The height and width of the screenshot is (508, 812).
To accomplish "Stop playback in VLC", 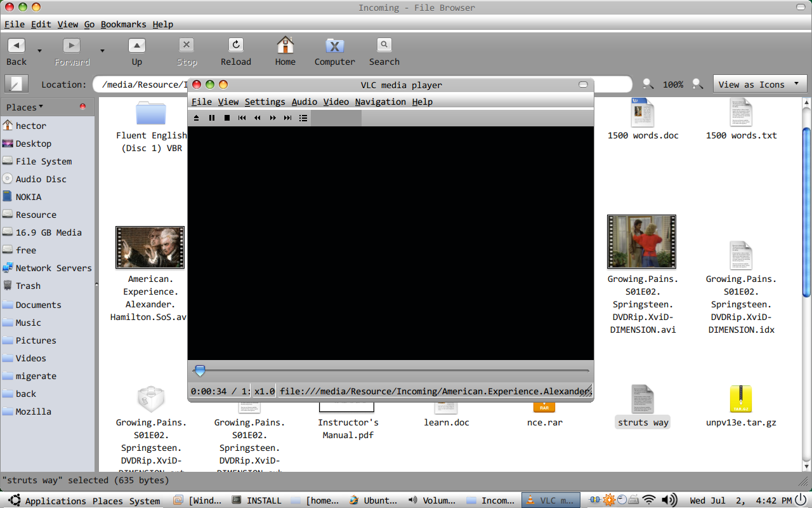I will pos(227,118).
